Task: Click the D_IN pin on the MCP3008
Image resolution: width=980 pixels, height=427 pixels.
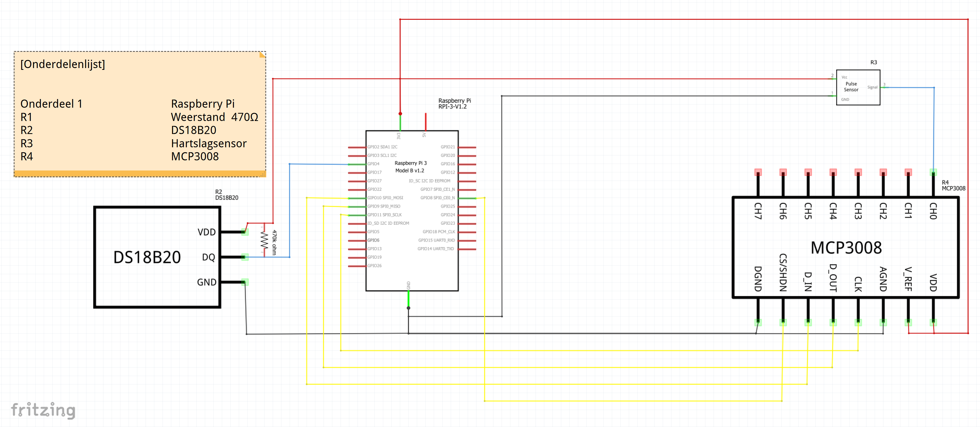Action: pos(808,312)
